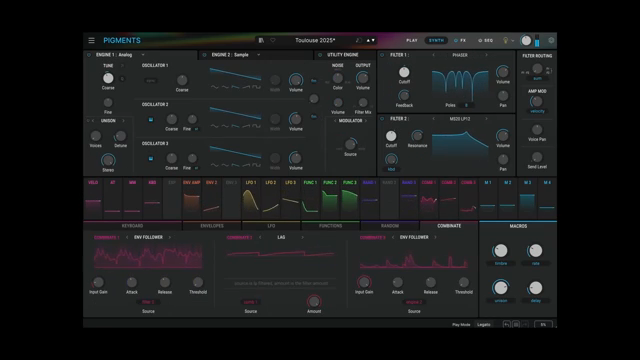The image size is (640, 360).
Task: Open the KEYBOARD modulation tab
Action: point(132,226)
